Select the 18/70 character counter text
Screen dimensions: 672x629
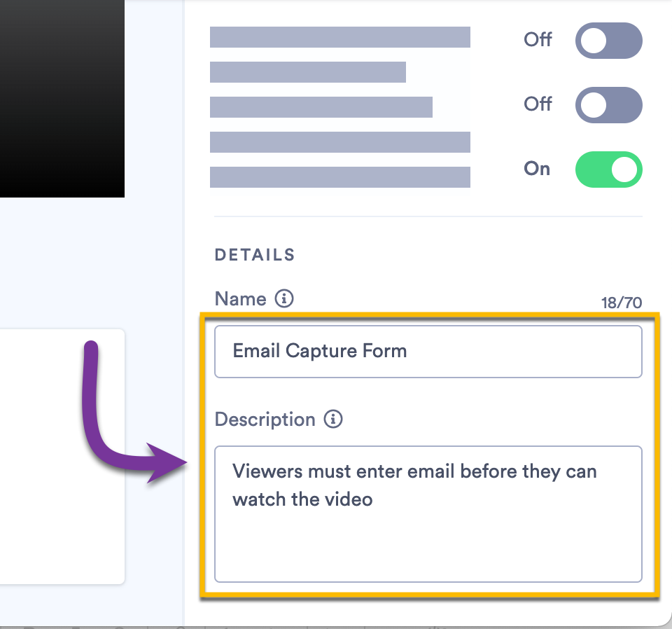tap(622, 303)
